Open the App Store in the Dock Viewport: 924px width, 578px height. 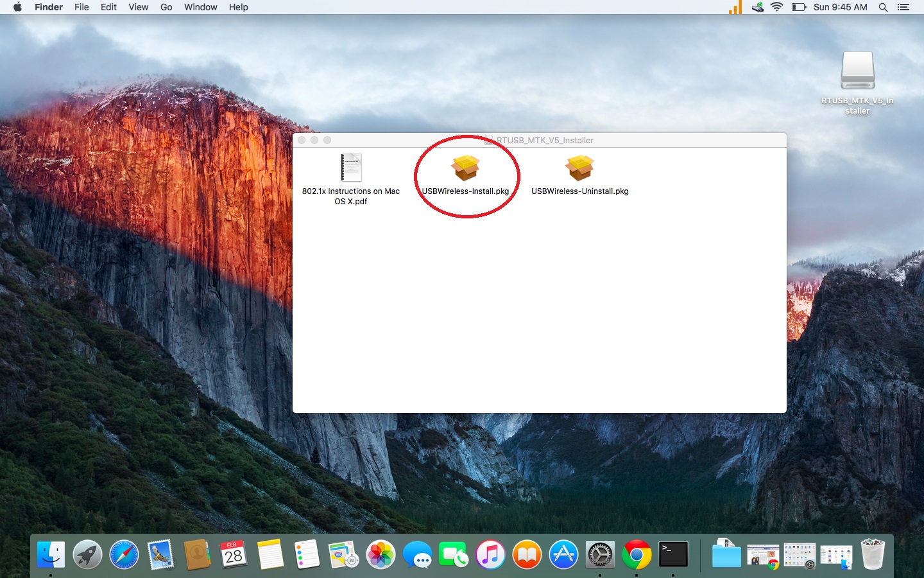(563, 554)
